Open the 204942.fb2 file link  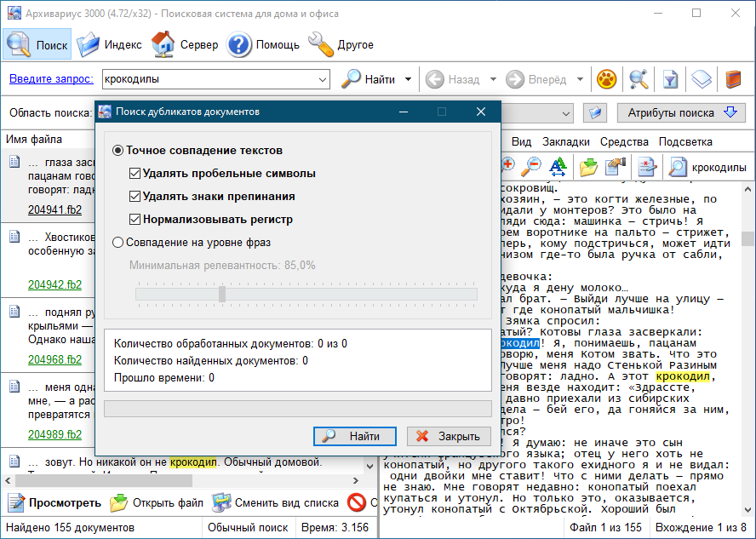54,285
